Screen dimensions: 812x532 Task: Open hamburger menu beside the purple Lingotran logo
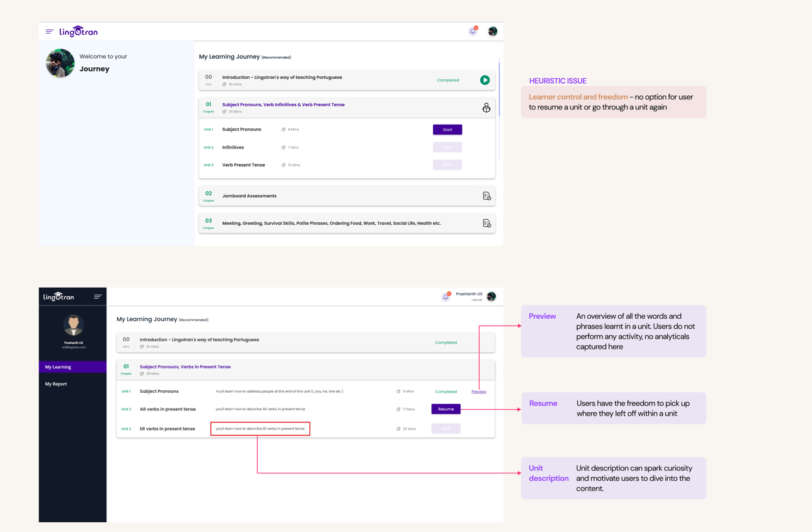tap(49, 32)
